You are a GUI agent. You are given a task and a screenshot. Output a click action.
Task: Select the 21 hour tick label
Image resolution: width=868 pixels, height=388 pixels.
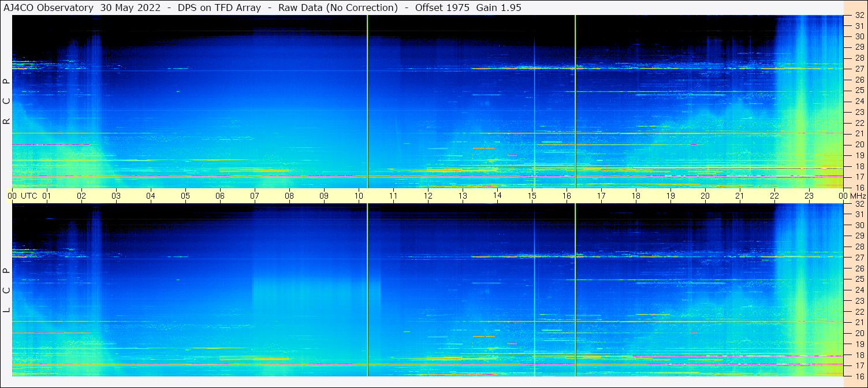point(740,196)
